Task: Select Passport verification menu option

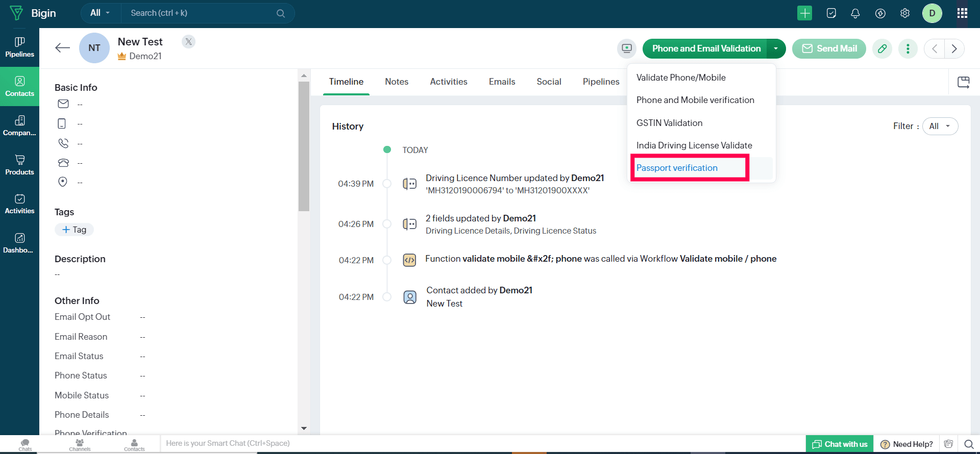Action: (x=677, y=168)
